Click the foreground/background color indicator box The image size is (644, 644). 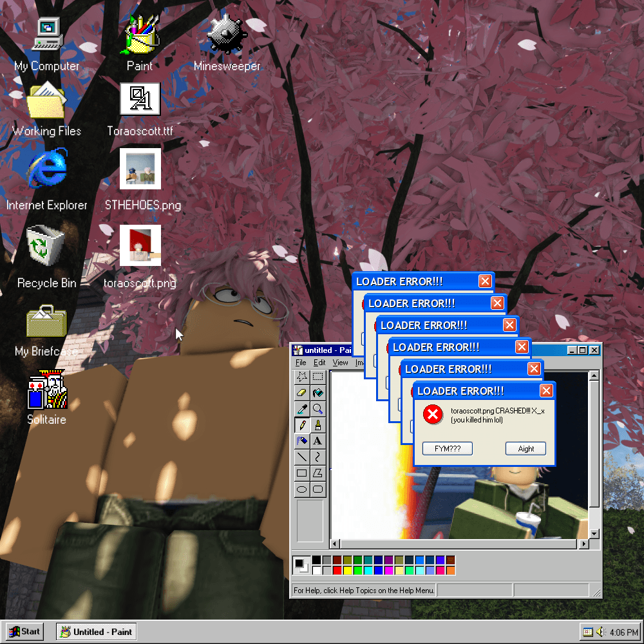click(301, 565)
